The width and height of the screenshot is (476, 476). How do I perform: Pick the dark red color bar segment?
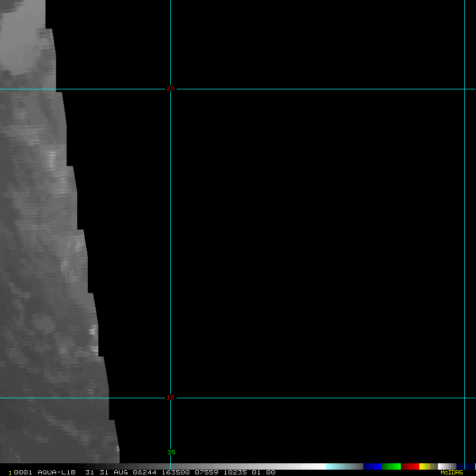coord(410,466)
